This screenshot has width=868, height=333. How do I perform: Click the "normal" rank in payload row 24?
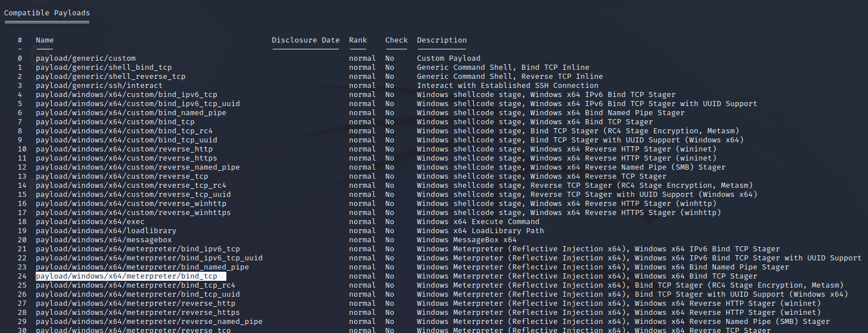(363, 276)
